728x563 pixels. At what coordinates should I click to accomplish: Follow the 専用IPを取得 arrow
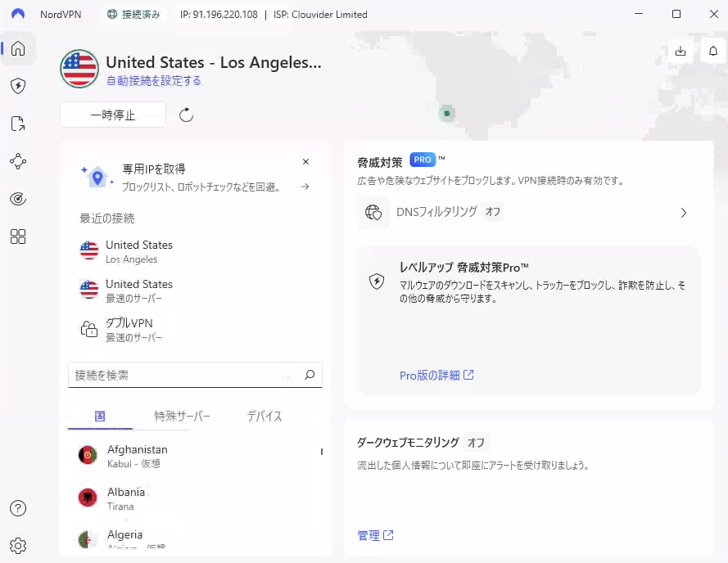(x=305, y=187)
